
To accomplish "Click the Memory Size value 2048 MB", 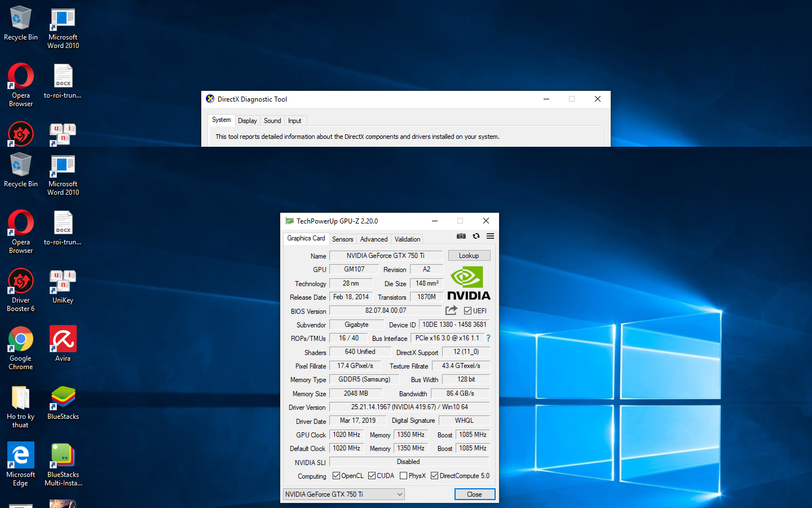I will pyautogui.click(x=356, y=393).
